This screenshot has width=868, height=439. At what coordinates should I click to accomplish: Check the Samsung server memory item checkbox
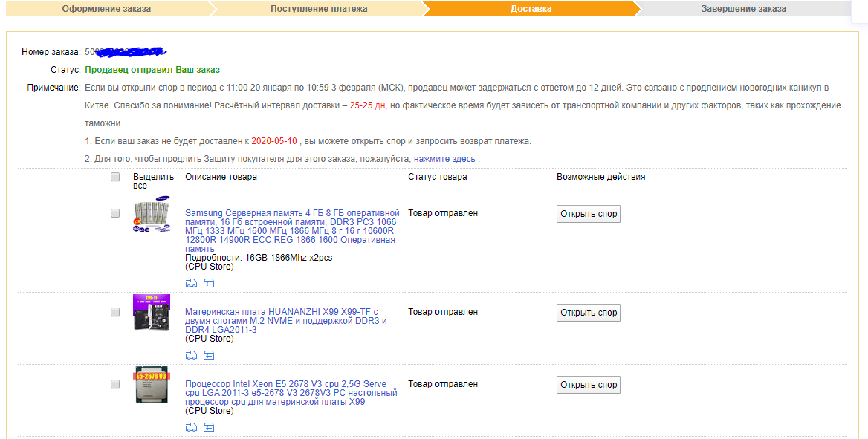[115, 213]
